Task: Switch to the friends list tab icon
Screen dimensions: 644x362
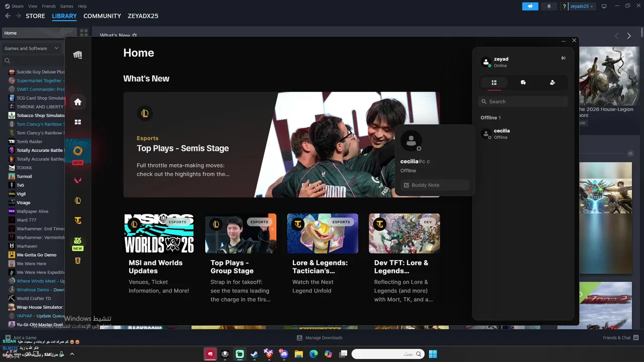Action: click(x=494, y=82)
